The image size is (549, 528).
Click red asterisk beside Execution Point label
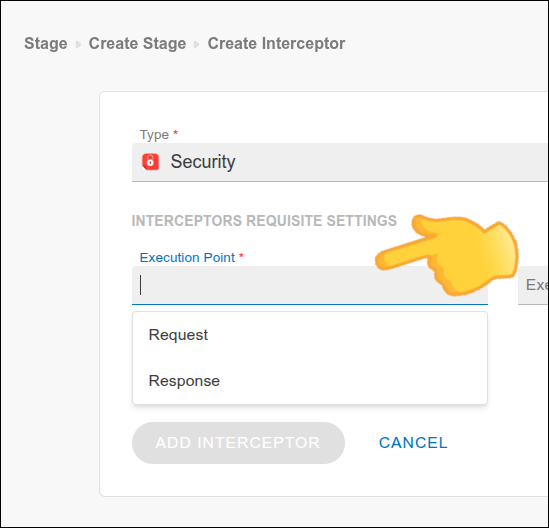[241, 256]
